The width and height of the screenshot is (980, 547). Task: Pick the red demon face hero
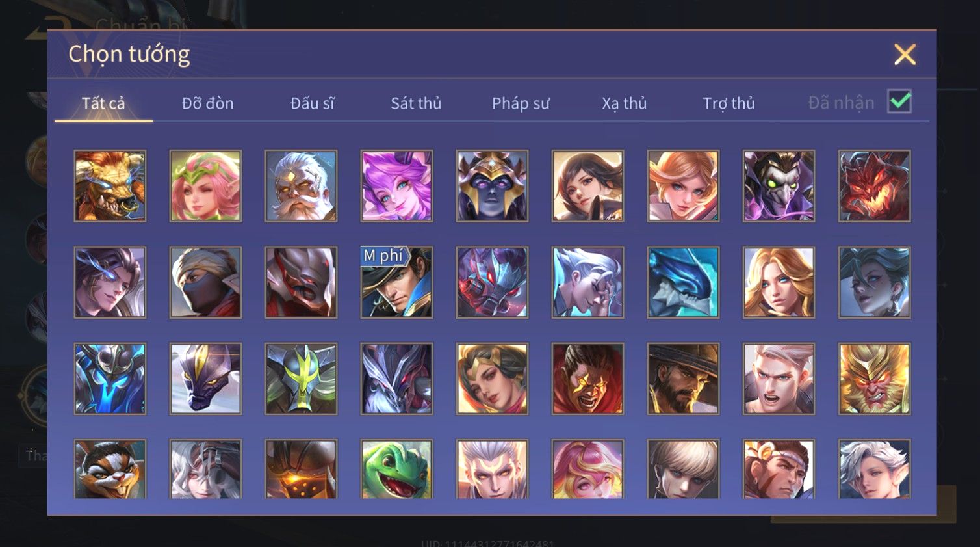pyautogui.click(x=874, y=186)
